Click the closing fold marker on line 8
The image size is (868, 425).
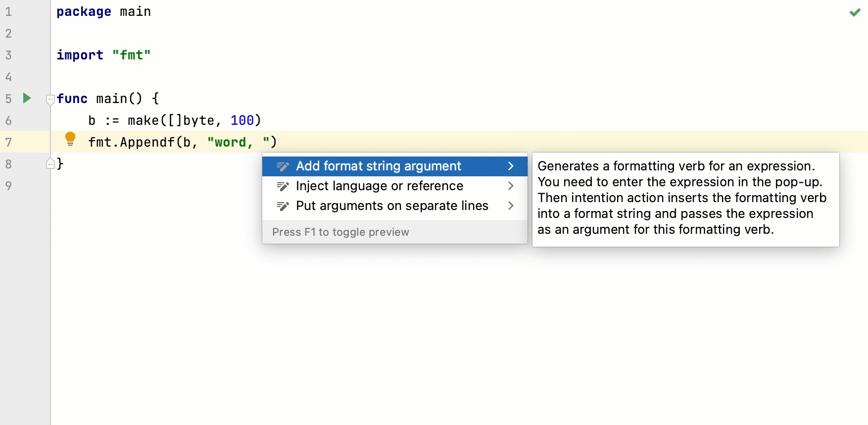pos(50,163)
